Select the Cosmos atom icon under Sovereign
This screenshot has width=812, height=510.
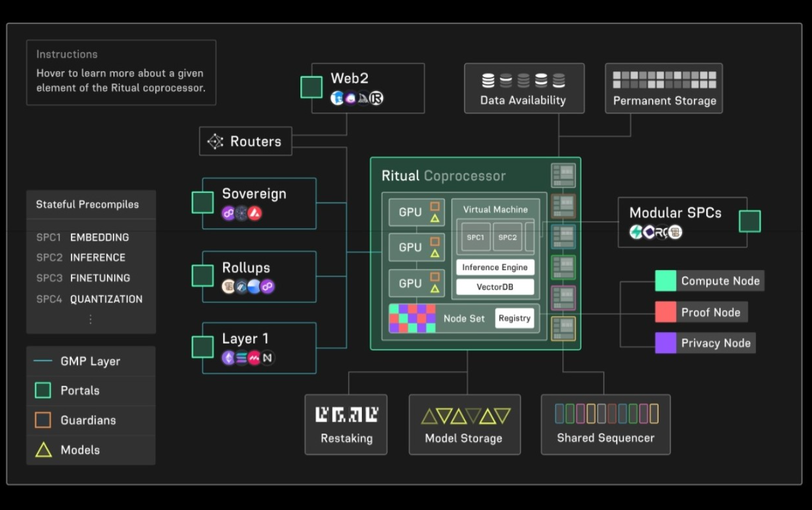pyautogui.click(x=242, y=213)
